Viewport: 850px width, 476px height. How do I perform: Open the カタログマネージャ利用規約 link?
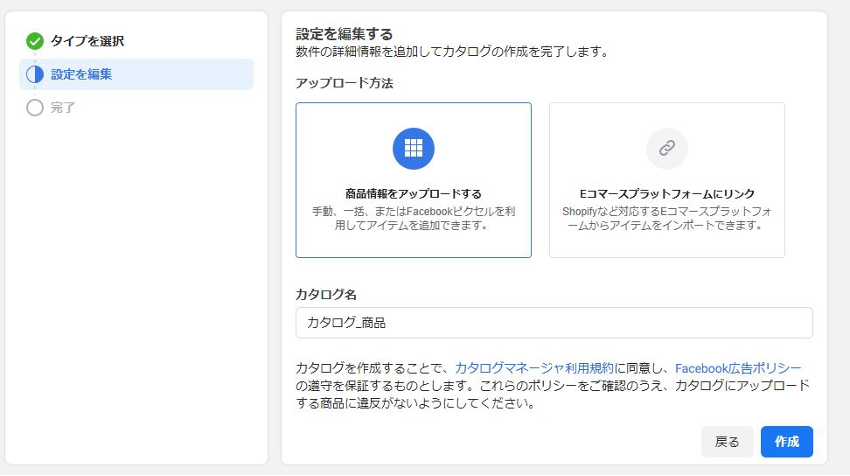[535, 368]
